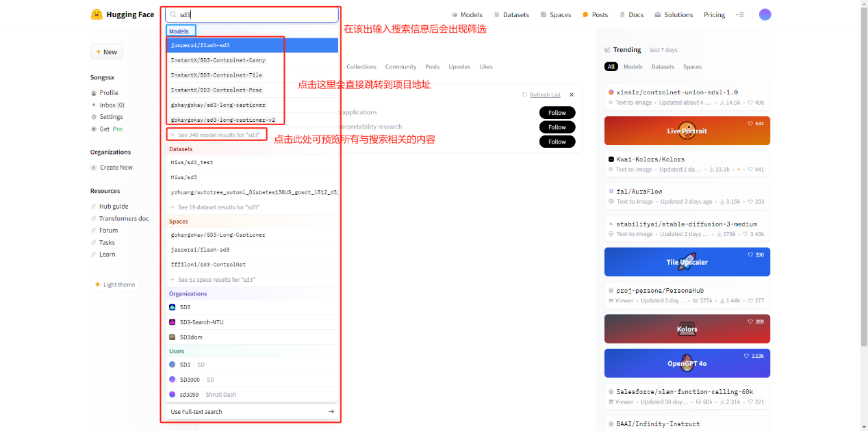This screenshot has width=868, height=431.
Task: Close the suggestions panel with X icon
Action: (x=572, y=95)
